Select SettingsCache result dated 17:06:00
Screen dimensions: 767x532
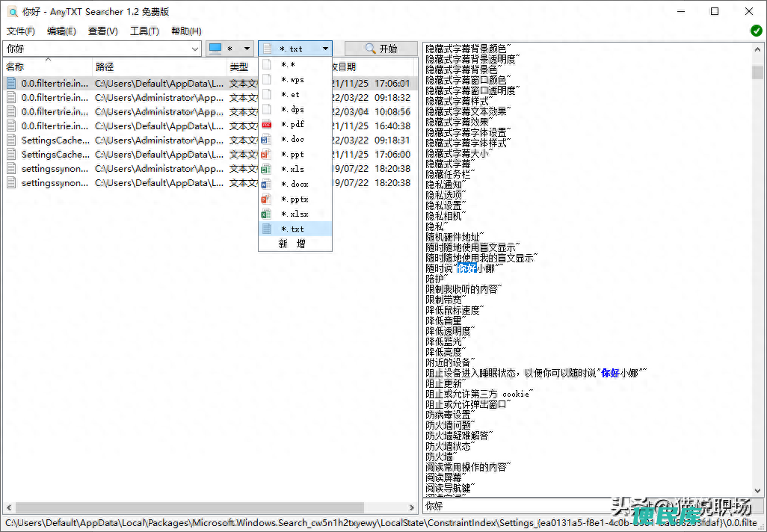tap(210, 154)
